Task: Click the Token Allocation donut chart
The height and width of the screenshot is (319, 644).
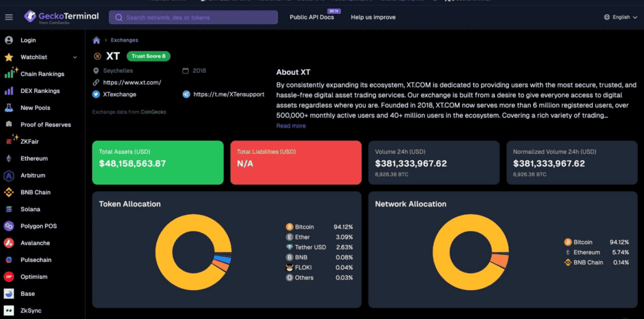Action: [x=194, y=252]
